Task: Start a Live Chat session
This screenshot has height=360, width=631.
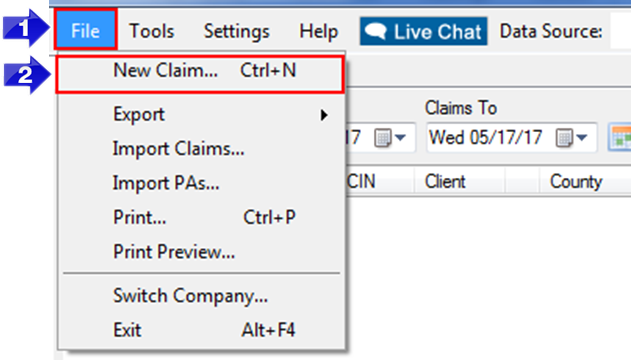Action: (423, 31)
